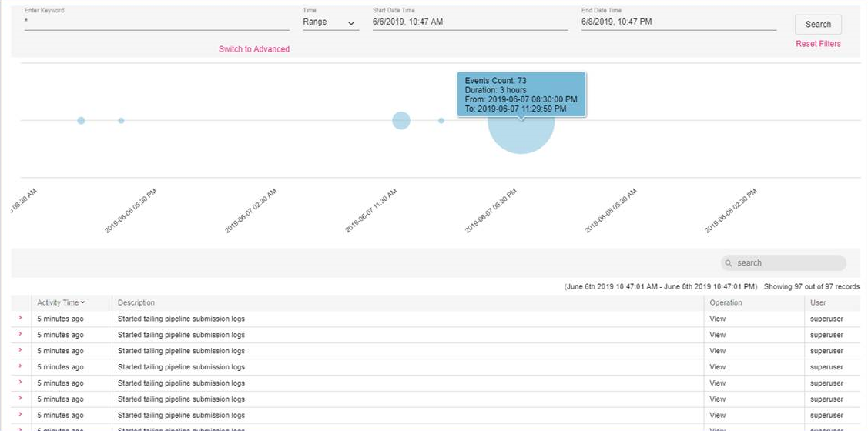Click the medium bubble near 2019-06-07 11:30 AM

click(401, 121)
